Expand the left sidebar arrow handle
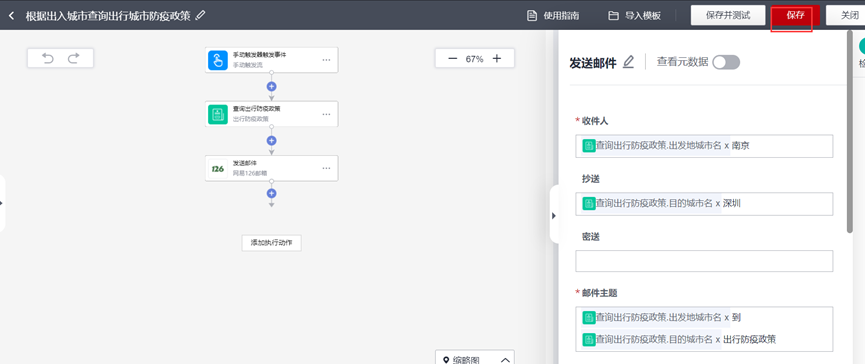 [2, 203]
